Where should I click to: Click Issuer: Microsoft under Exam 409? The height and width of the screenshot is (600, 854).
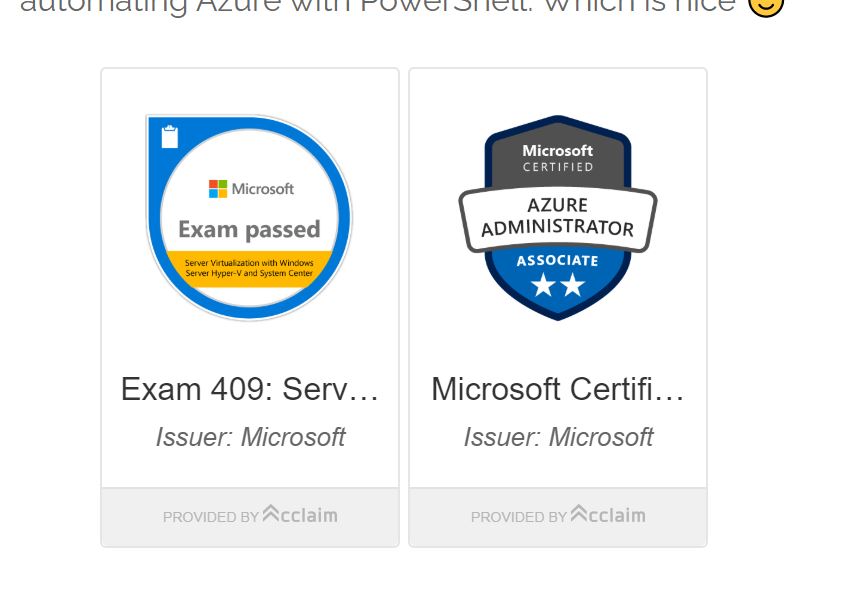250,437
